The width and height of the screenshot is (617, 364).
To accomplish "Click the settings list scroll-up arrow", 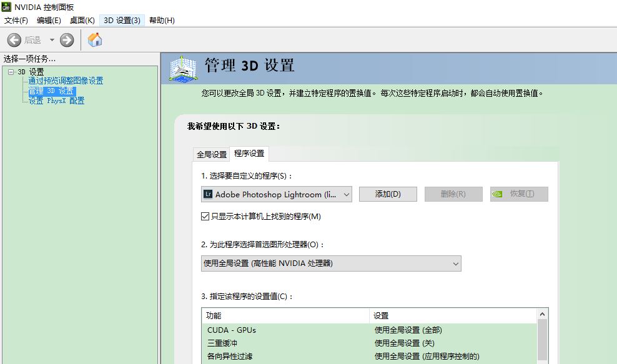I will (x=542, y=314).
